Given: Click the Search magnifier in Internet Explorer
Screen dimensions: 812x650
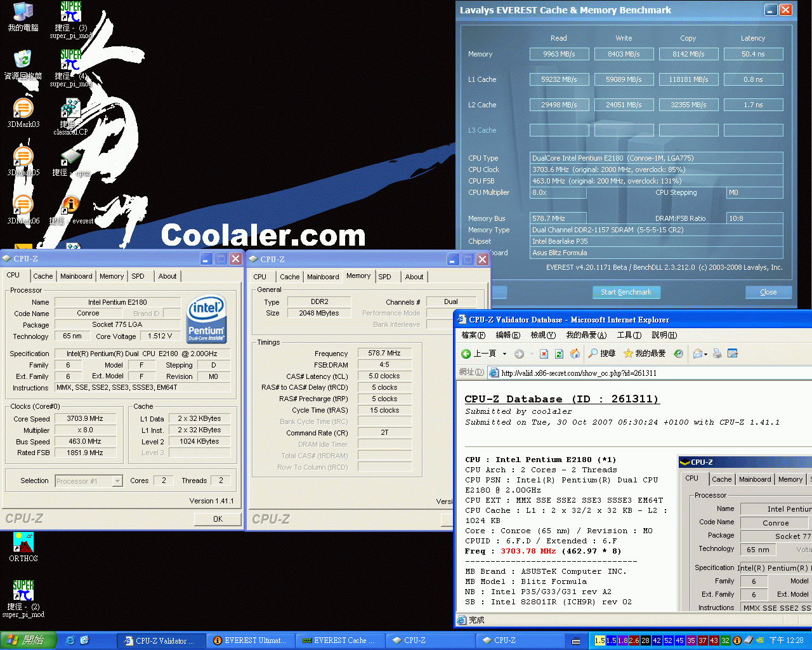Looking at the screenshot, I should point(593,353).
